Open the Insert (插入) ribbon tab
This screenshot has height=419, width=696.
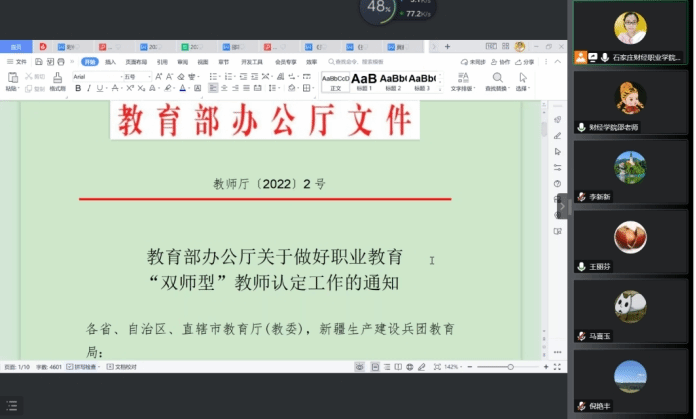coord(110,62)
